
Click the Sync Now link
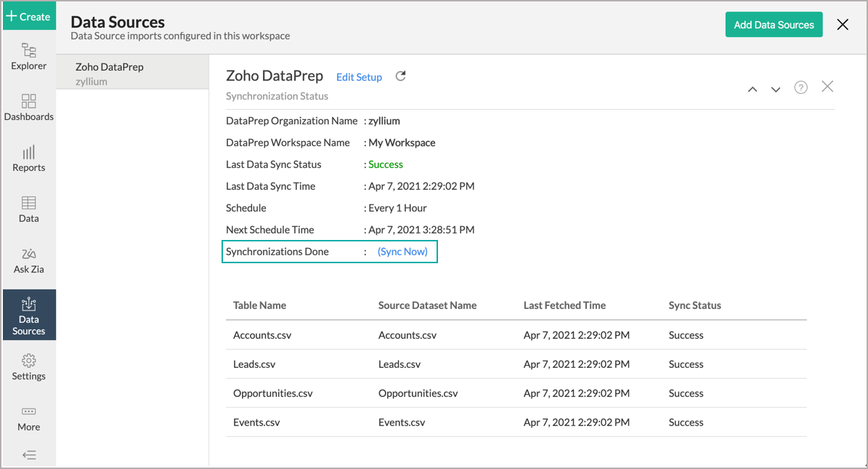click(x=402, y=251)
